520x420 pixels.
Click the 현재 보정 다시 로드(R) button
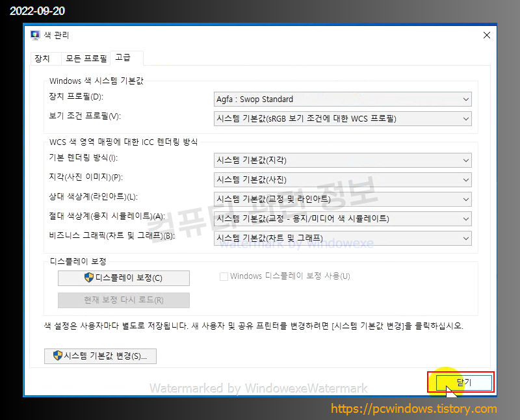[x=123, y=300]
